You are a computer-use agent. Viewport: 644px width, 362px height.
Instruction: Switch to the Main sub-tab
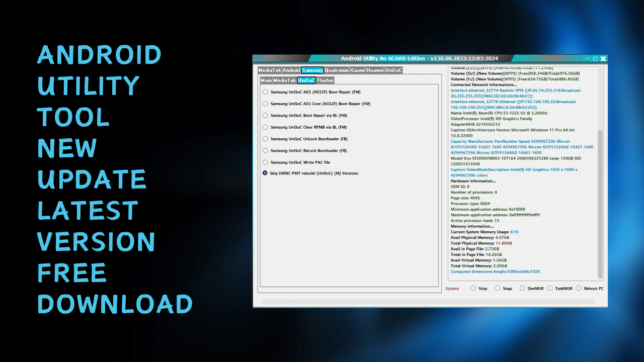pos(266,80)
